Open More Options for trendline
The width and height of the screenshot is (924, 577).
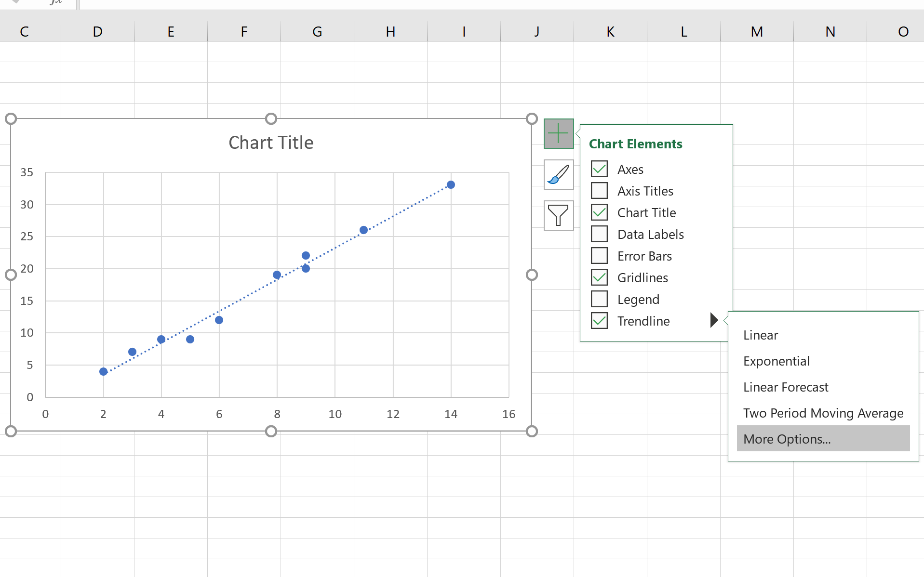787,439
